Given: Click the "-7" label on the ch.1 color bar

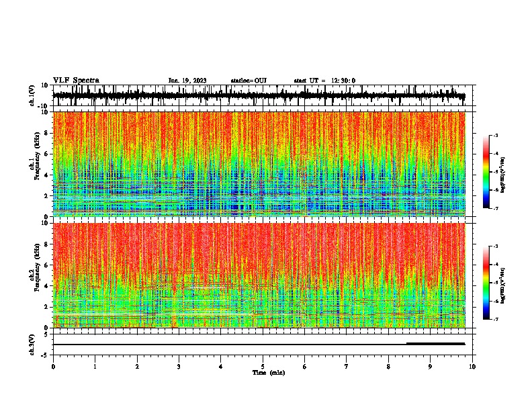Looking at the screenshot, I should coord(496,208).
